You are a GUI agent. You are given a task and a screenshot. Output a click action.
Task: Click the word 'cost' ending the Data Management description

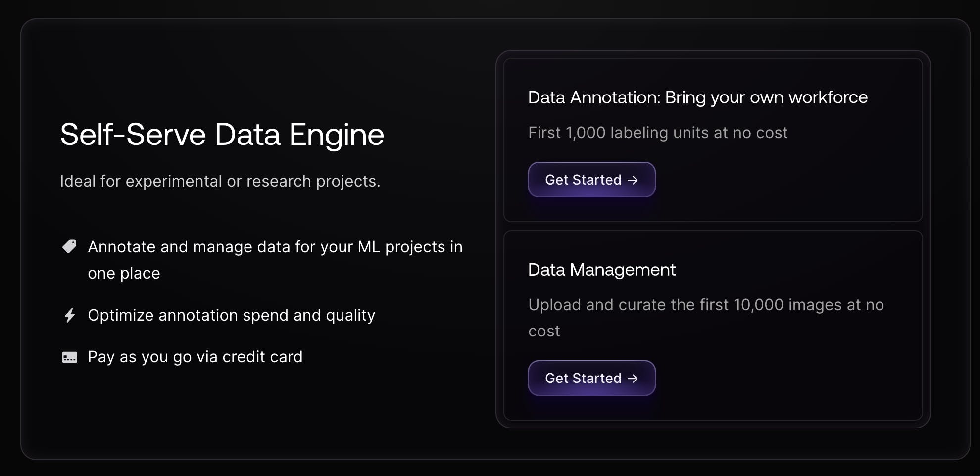coord(544,331)
